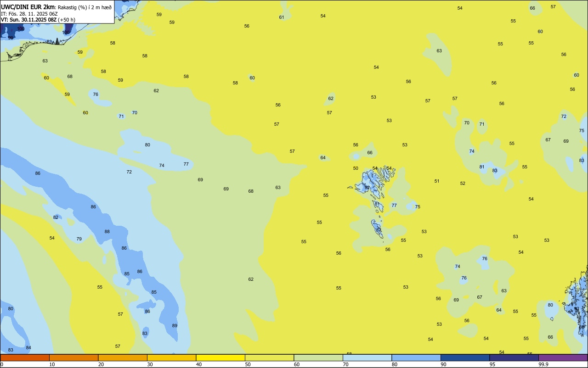Click the '(+50 h)' forecast offset text
The image size is (588, 368).
pyautogui.click(x=67, y=20)
